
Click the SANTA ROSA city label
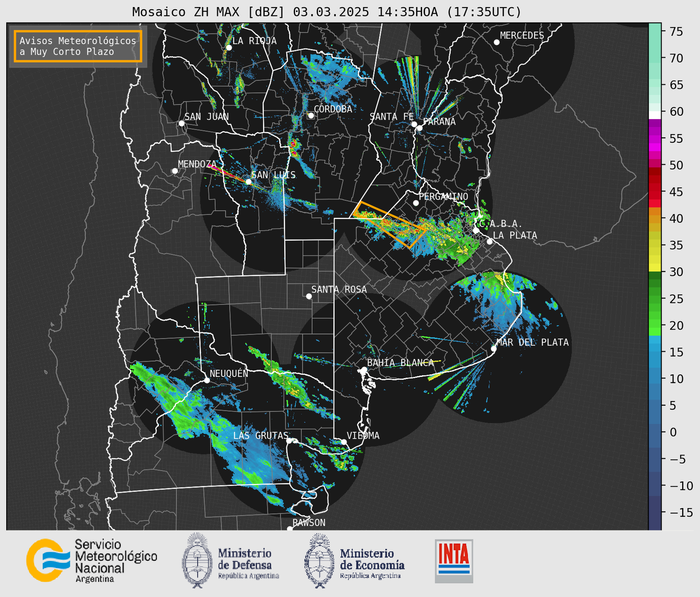[x=339, y=289]
